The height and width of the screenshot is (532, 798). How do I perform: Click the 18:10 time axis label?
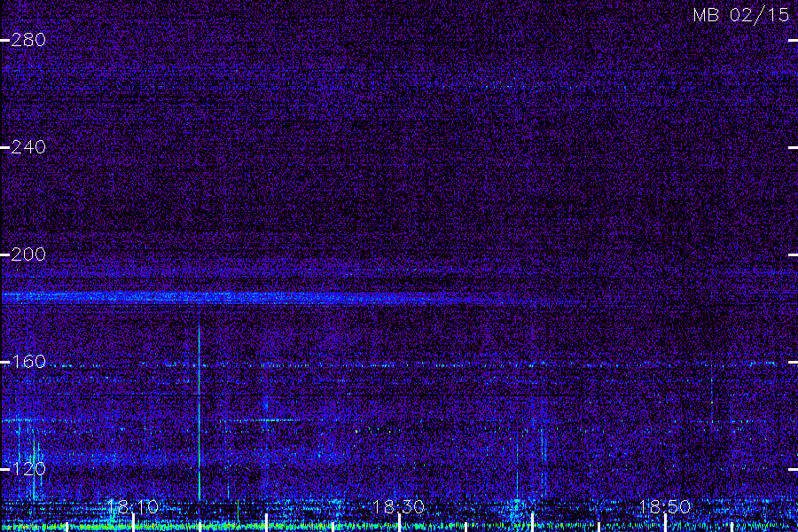click(133, 507)
